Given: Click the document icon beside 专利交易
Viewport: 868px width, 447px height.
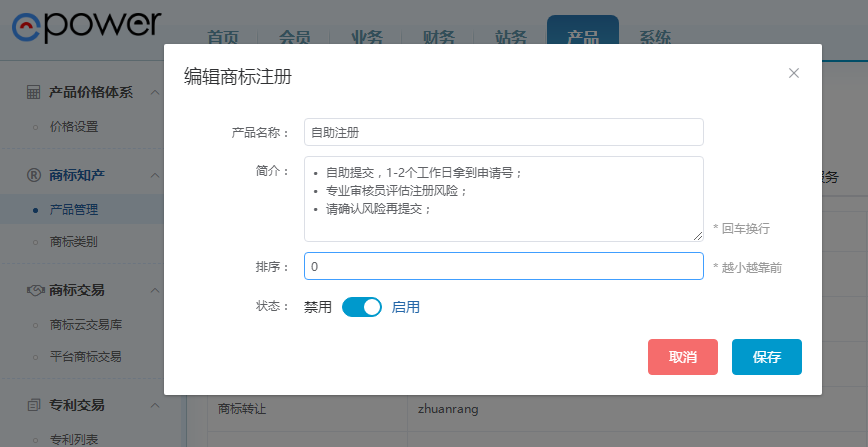Looking at the screenshot, I should point(34,405).
